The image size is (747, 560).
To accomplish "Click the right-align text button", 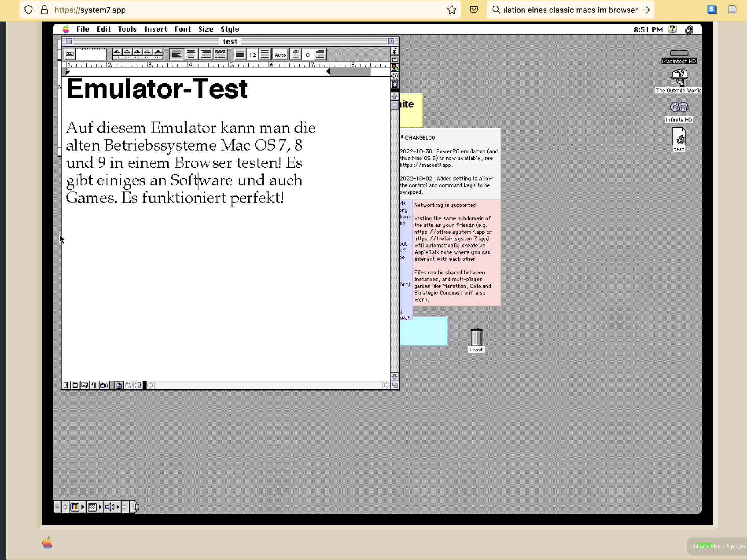I will [x=206, y=54].
